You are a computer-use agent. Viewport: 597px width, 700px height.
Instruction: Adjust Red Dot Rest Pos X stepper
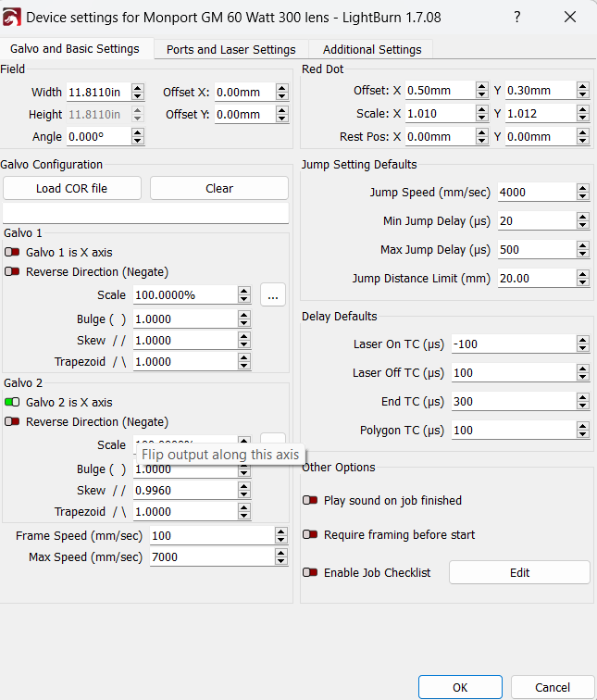[x=482, y=137]
